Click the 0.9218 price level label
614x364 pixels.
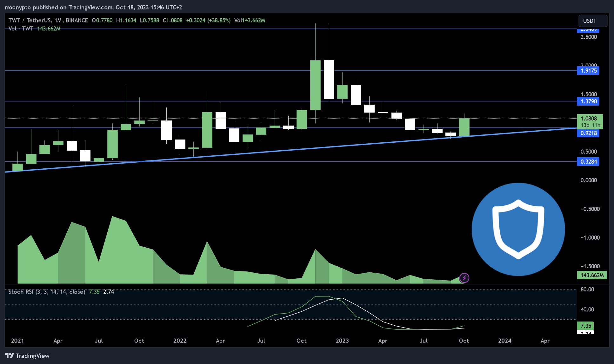click(588, 133)
